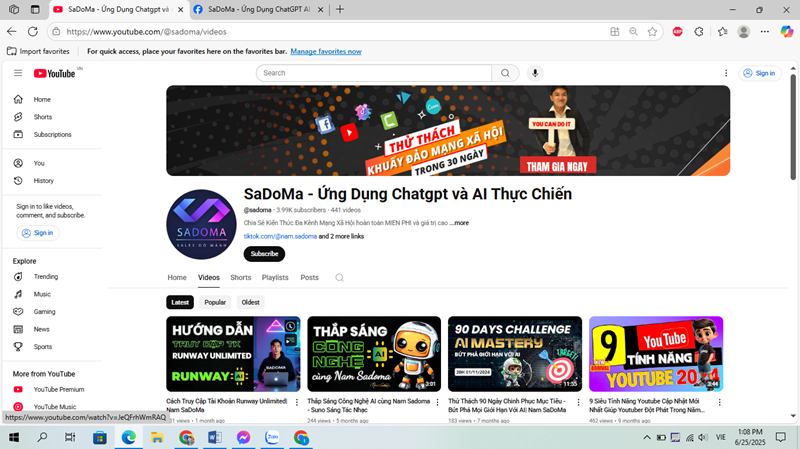Open options menu for Thắp Sáng video
Image resolution: width=800 pixels, height=449 pixels.
coord(437,402)
